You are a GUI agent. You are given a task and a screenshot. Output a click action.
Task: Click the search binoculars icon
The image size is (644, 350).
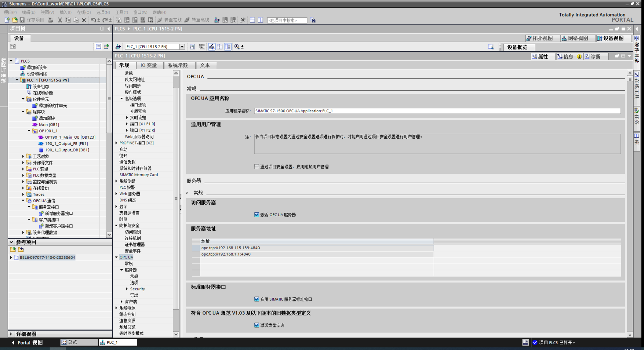pyautogui.click(x=313, y=20)
